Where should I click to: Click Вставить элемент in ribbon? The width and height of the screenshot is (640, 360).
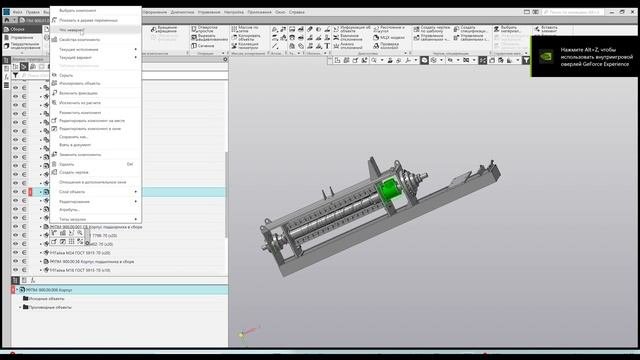(546, 29)
